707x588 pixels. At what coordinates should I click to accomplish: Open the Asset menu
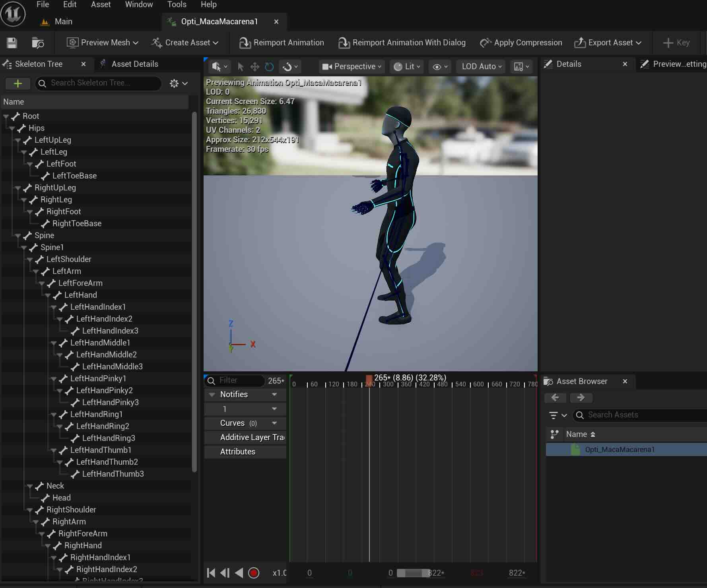point(101,4)
